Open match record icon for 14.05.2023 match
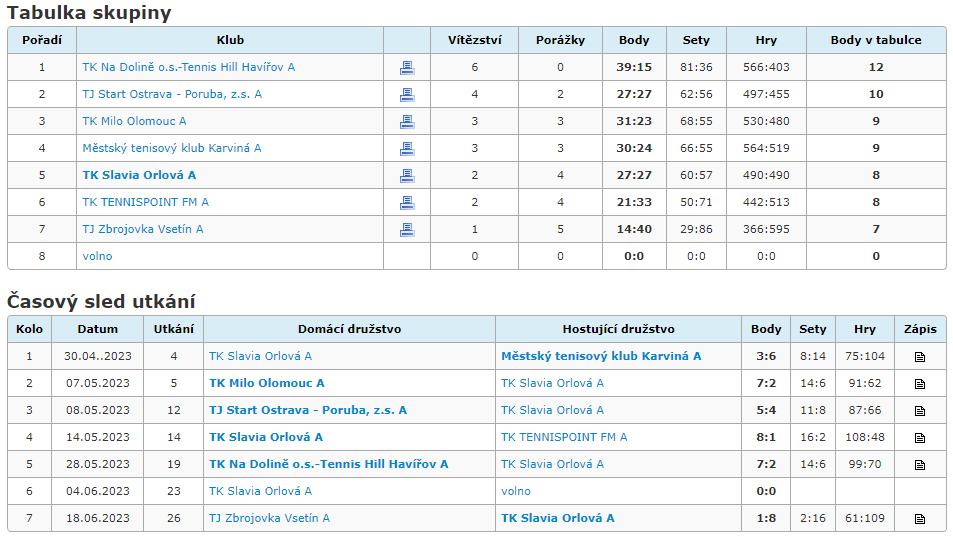The width and height of the screenshot is (953, 541). coord(920,438)
